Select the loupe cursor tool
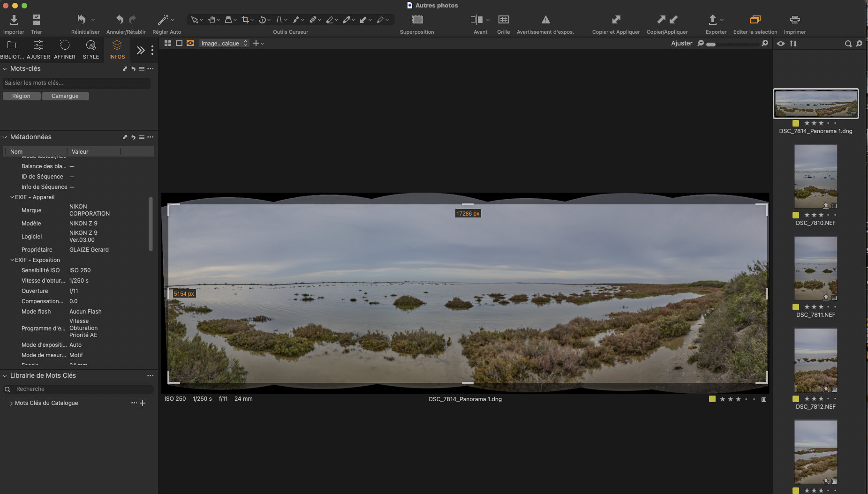 [228, 20]
